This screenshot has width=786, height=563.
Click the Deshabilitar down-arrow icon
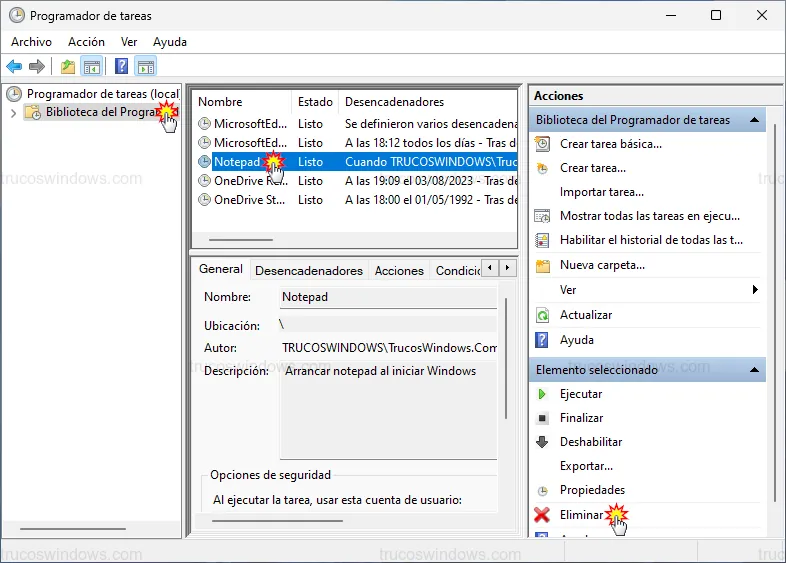[x=542, y=442]
